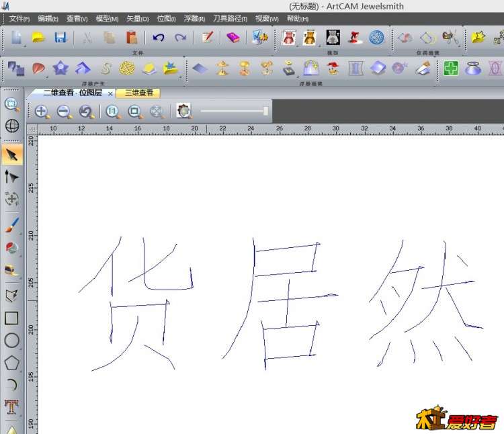Open the 刀具路径 (Toolpath) menu
504x434 pixels.
pyautogui.click(x=230, y=19)
